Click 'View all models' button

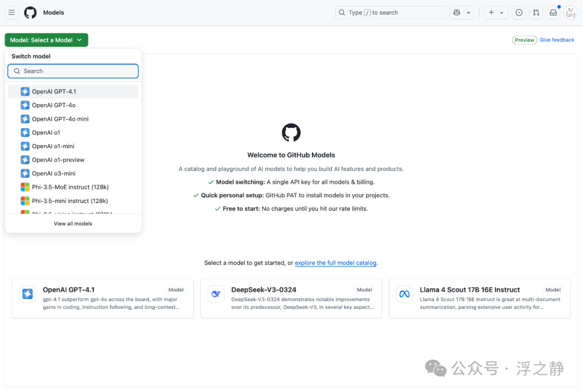click(x=73, y=224)
